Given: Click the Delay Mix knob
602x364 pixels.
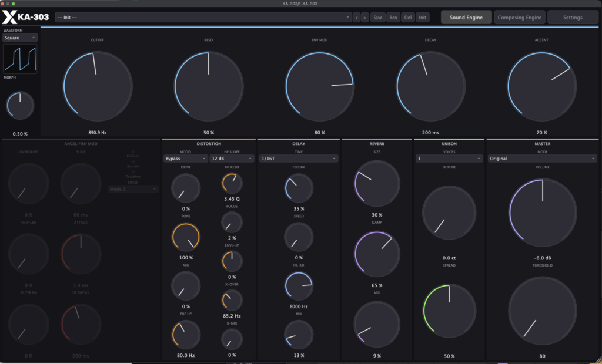Looking at the screenshot, I should [299, 335].
